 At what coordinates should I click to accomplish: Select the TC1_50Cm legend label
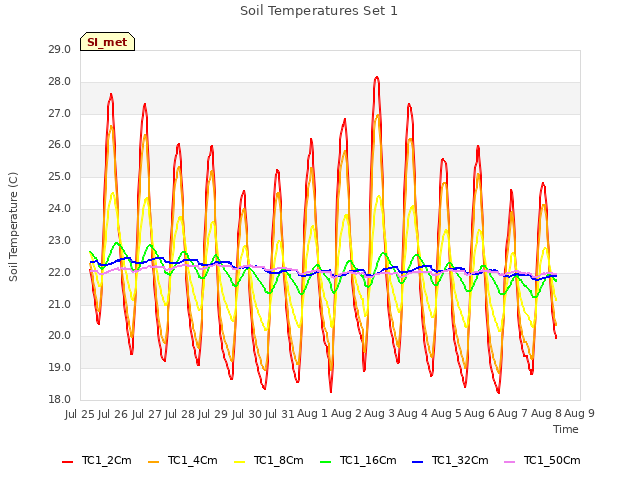click(552, 460)
